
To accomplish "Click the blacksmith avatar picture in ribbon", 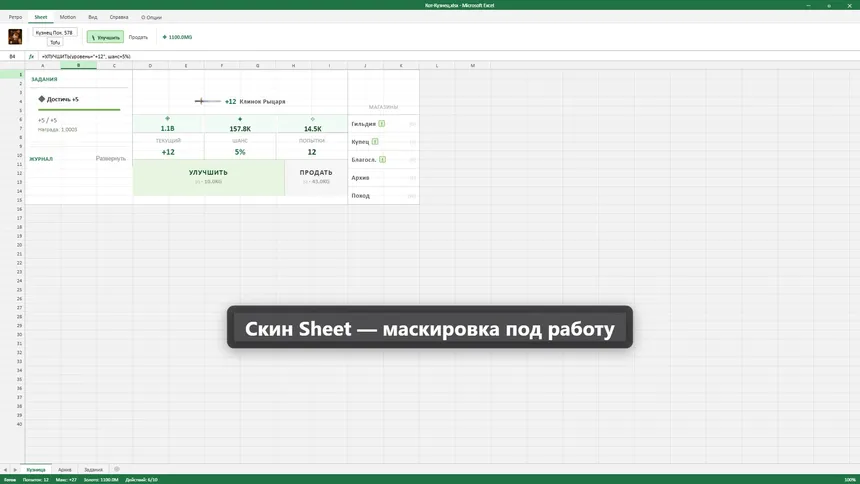I will pyautogui.click(x=15, y=37).
